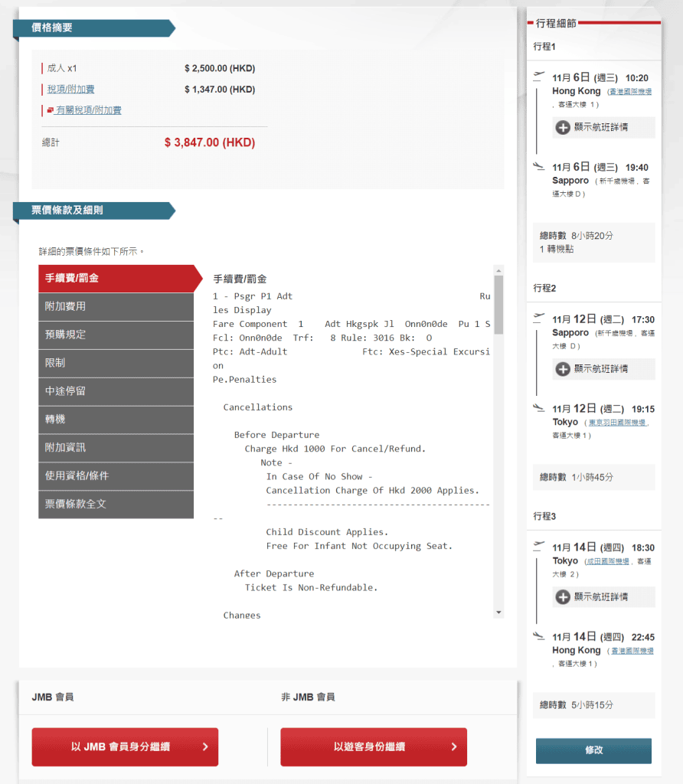Continue as guest with 以遊客身份繼續

click(x=373, y=747)
